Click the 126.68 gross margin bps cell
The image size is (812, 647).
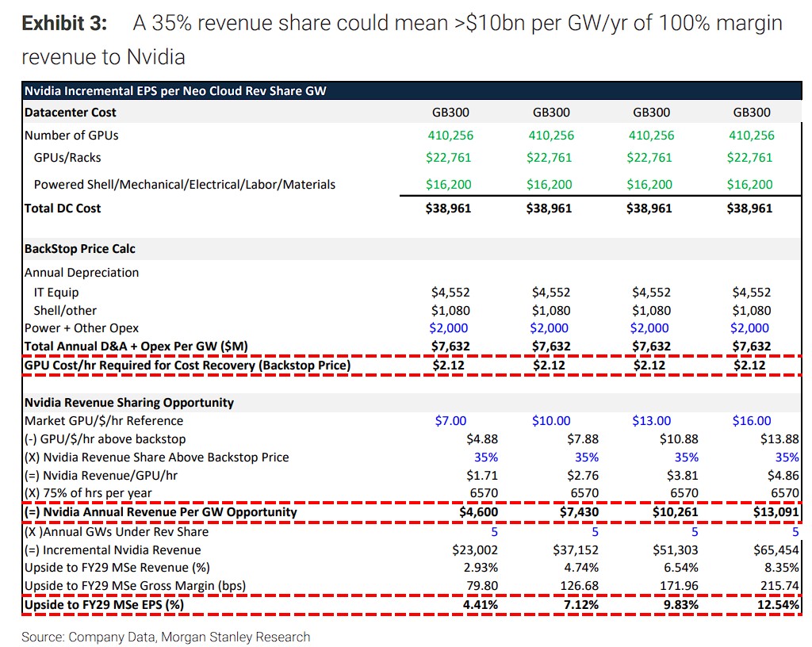pyautogui.click(x=580, y=586)
